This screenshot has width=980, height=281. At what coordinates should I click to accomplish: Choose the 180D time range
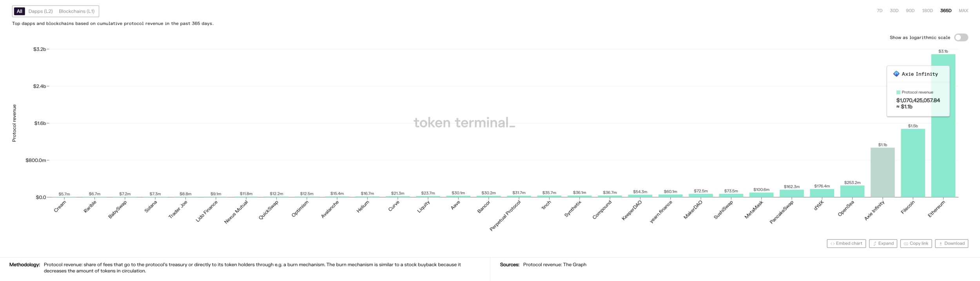927,11
